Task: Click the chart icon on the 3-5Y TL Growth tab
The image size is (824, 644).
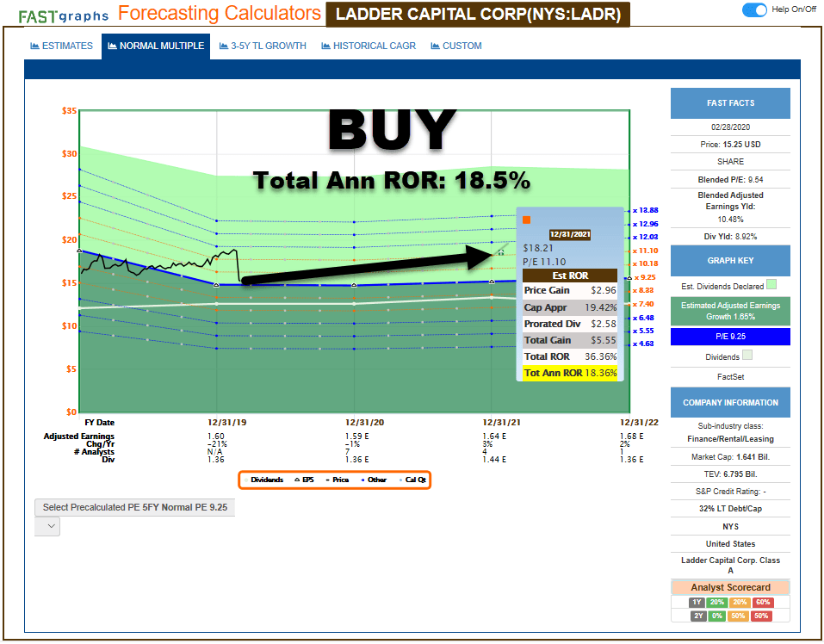Action: (x=223, y=46)
